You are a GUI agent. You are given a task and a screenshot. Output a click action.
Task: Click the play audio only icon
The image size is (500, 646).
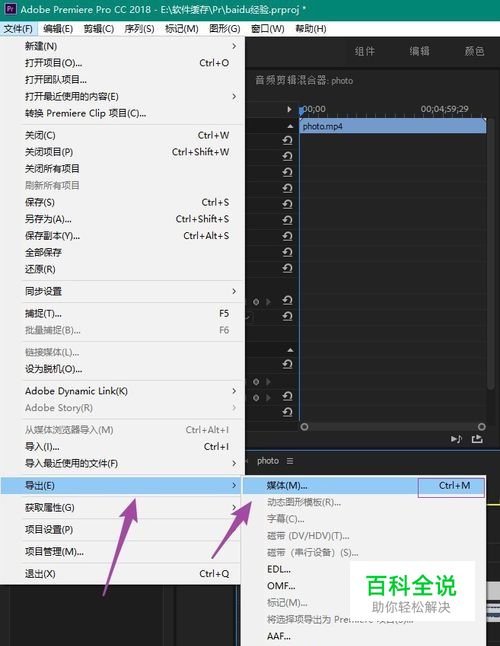(456, 439)
